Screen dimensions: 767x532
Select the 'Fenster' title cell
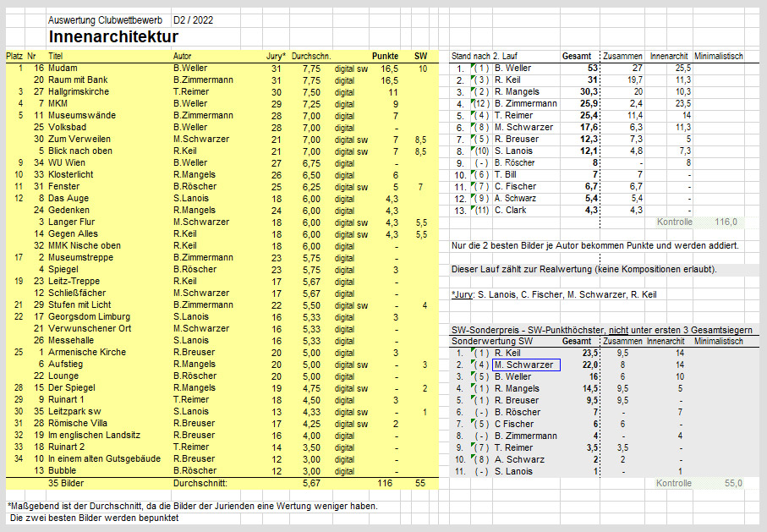63,186
